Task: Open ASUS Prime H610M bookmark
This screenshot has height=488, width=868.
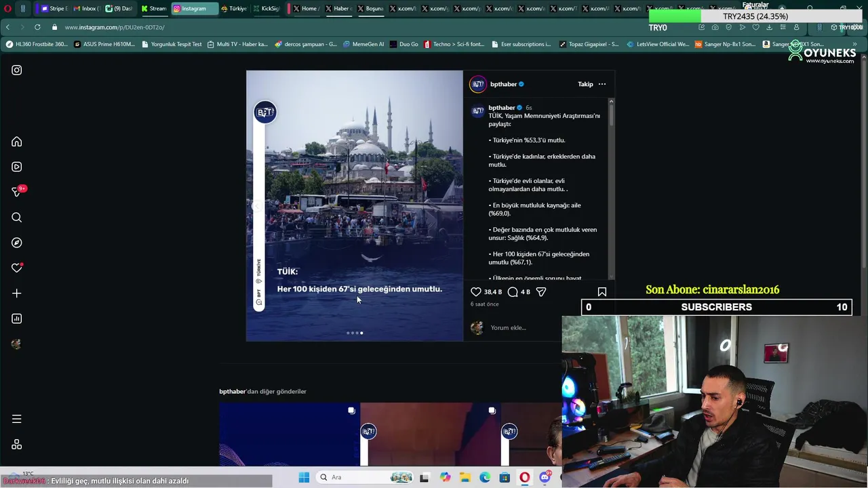Action: (x=104, y=44)
